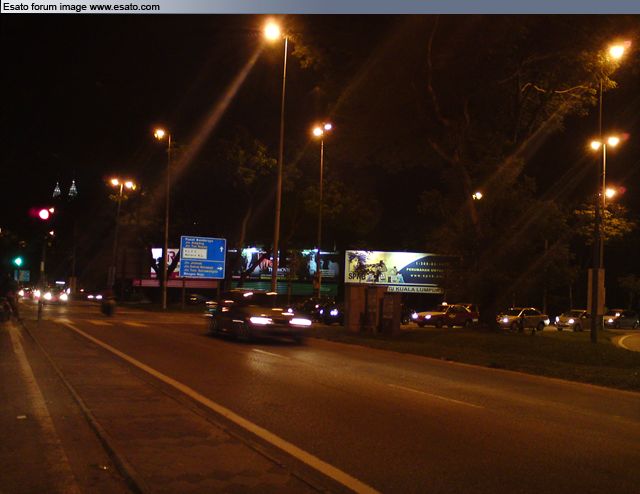This screenshot has width=640, height=494.
Task: Select the middle street lamp near trees
Action: click(x=320, y=130)
